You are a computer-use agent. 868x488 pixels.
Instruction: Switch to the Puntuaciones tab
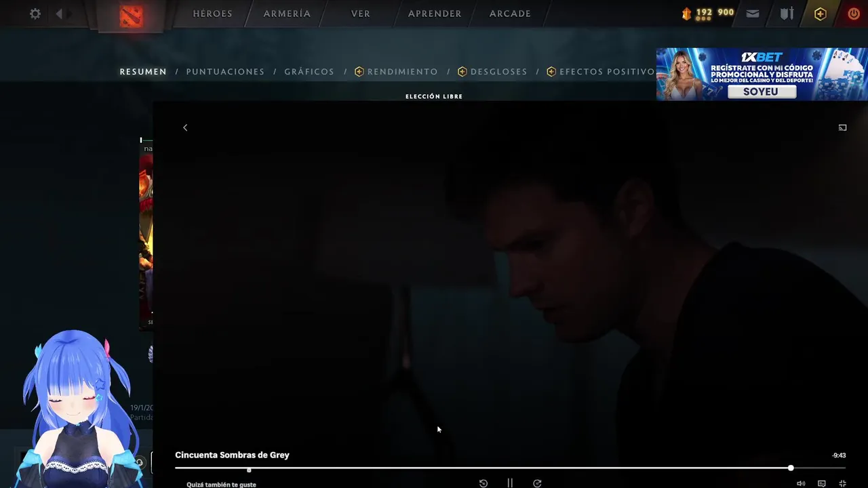(x=225, y=72)
